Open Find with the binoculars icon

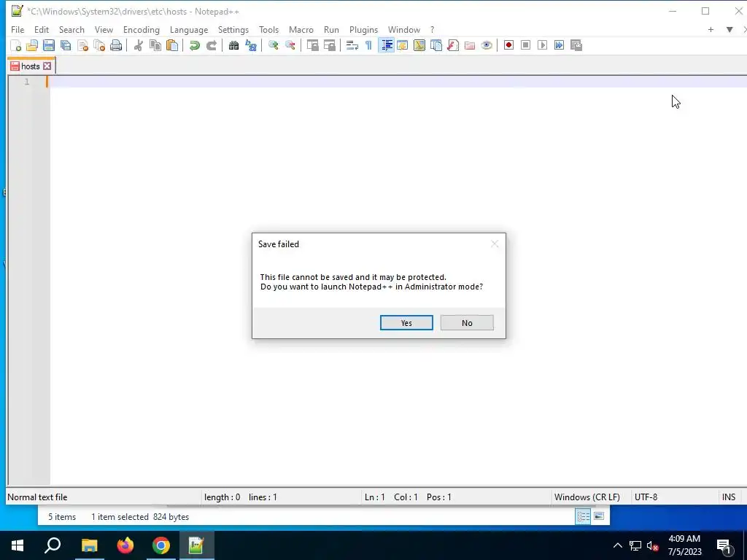coord(233,45)
